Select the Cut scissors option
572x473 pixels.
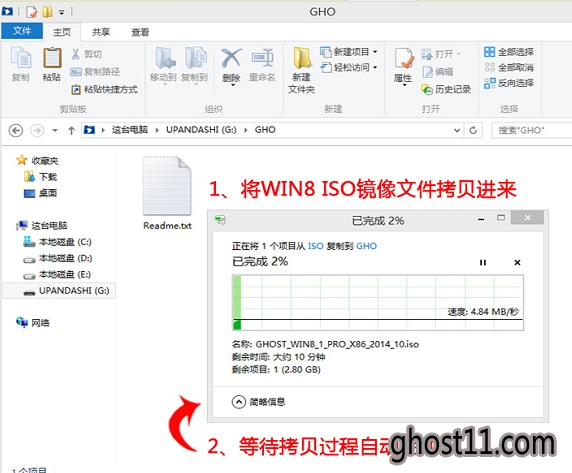pyautogui.click(x=86, y=54)
